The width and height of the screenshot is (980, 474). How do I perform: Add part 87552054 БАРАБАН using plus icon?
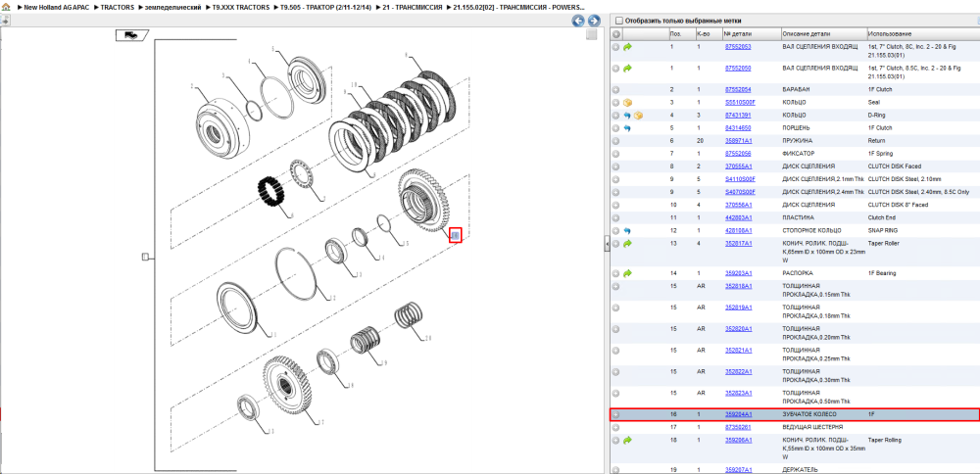pos(616,89)
